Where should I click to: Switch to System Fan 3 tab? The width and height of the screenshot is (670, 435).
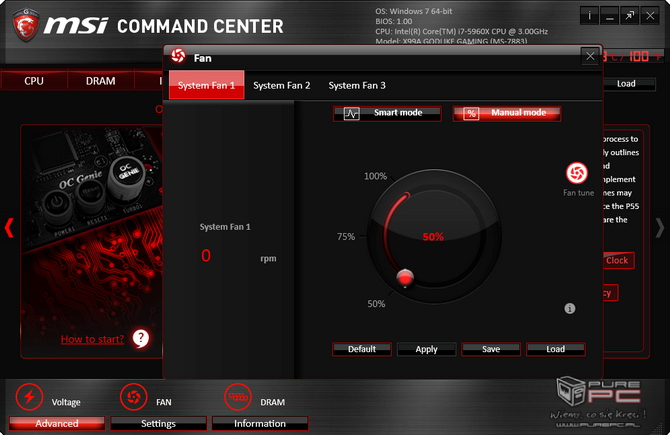coord(357,85)
